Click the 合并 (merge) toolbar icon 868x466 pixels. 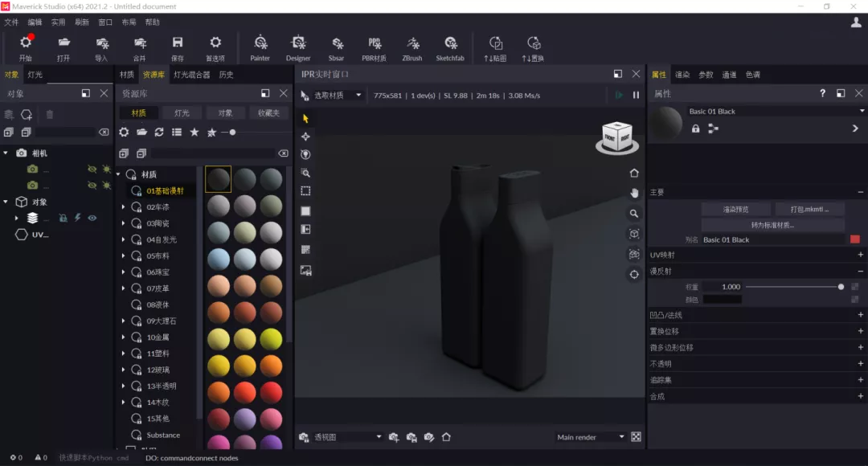coord(140,48)
